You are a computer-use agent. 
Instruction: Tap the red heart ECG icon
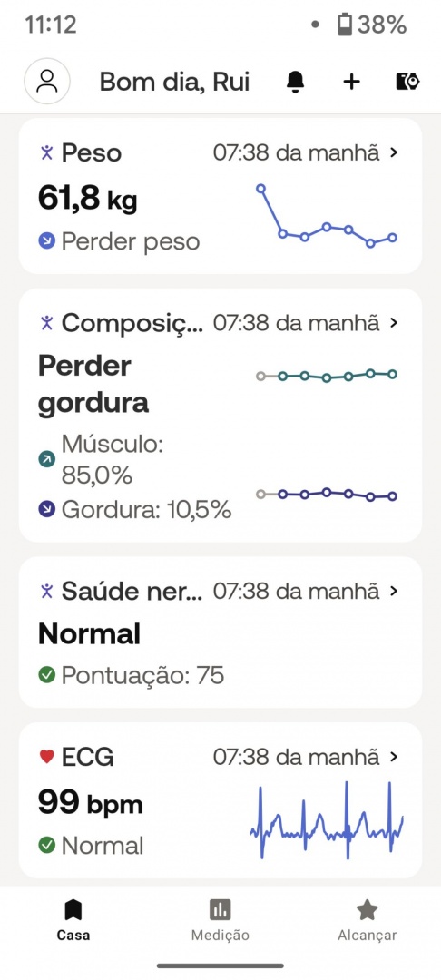[47, 757]
